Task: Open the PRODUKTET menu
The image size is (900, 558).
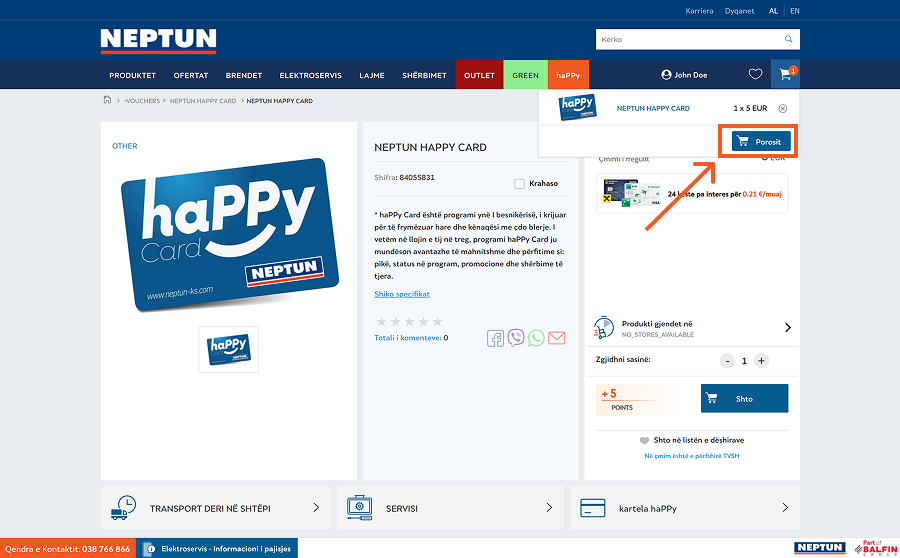Action: point(132,75)
